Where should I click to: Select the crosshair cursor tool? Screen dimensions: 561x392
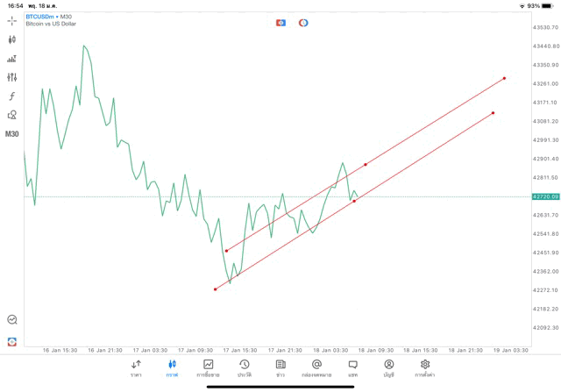tap(12, 21)
